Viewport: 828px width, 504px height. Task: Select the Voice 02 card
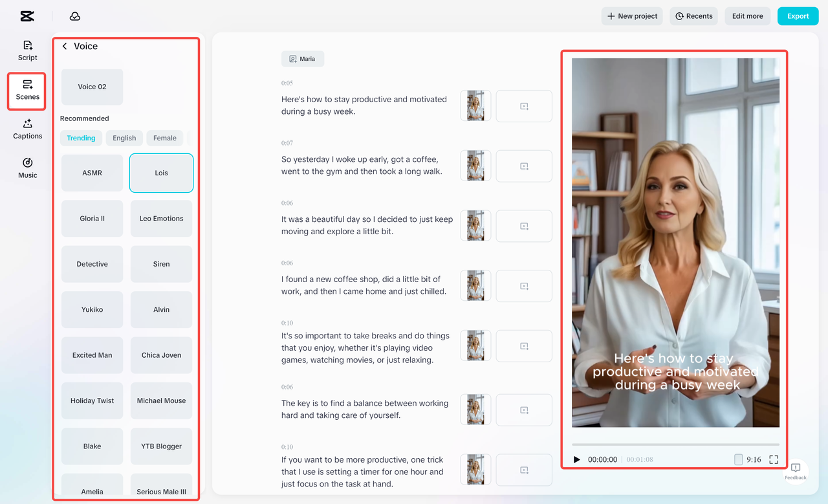point(92,87)
